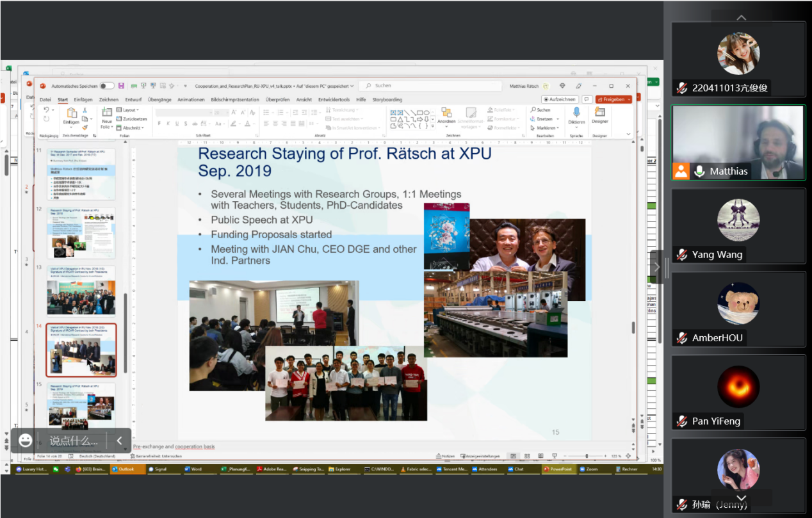
Task: Click the underline (U) formatting button
Action: [x=177, y=124]
